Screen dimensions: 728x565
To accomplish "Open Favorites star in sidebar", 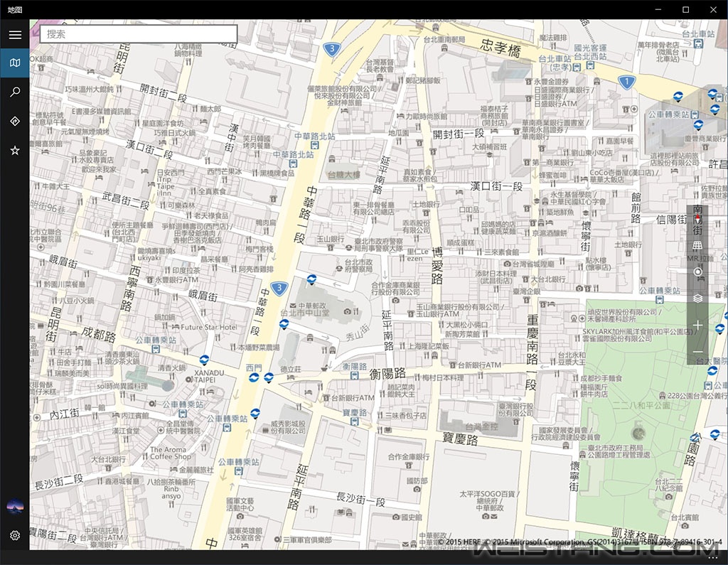I will pos(15,151).
